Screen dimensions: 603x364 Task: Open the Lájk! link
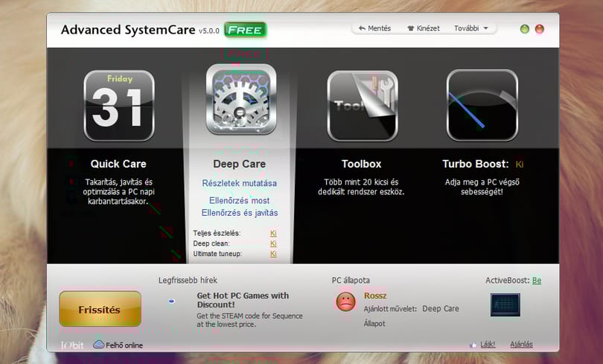pyautogui.click(x=488, y=345)
